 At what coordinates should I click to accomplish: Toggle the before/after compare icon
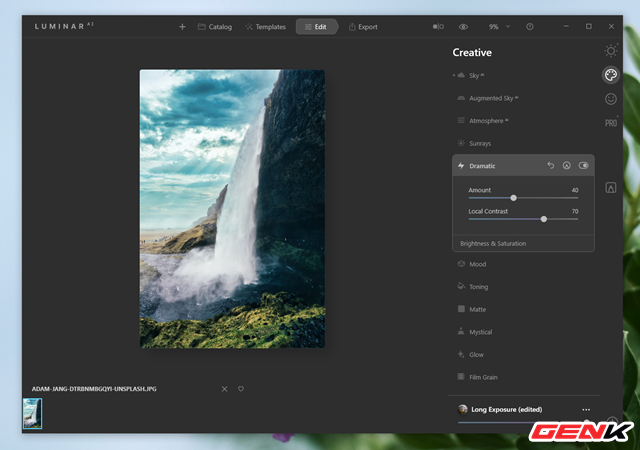438,27
